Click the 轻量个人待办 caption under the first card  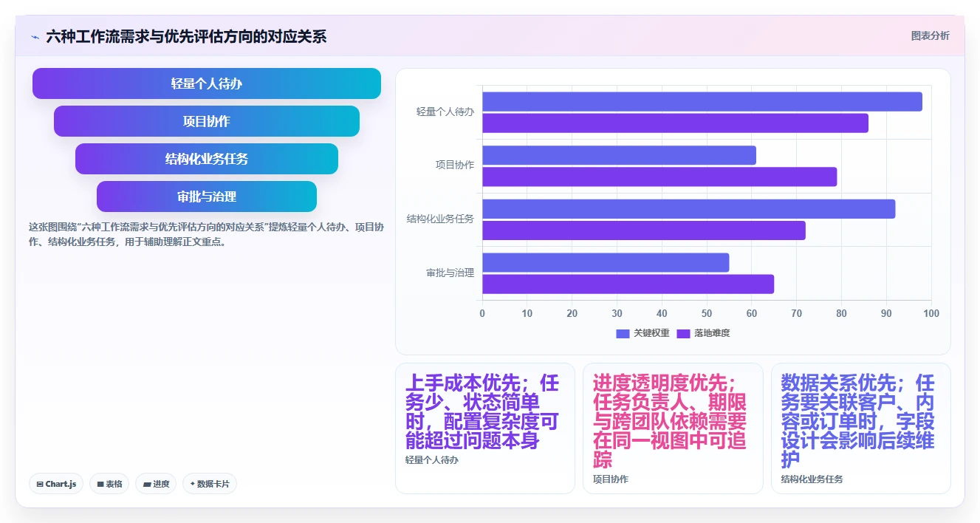tap(432, 460)
